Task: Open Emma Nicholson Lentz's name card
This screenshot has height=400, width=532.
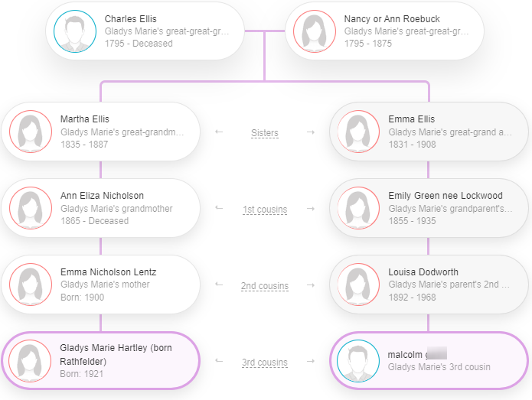Action: point(101,285)
